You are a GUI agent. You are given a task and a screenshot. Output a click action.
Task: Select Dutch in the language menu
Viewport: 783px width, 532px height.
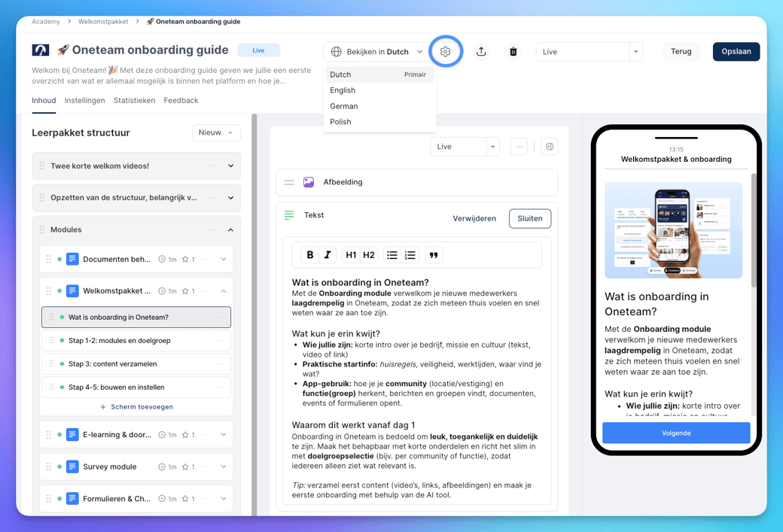[x=379, y=74]
